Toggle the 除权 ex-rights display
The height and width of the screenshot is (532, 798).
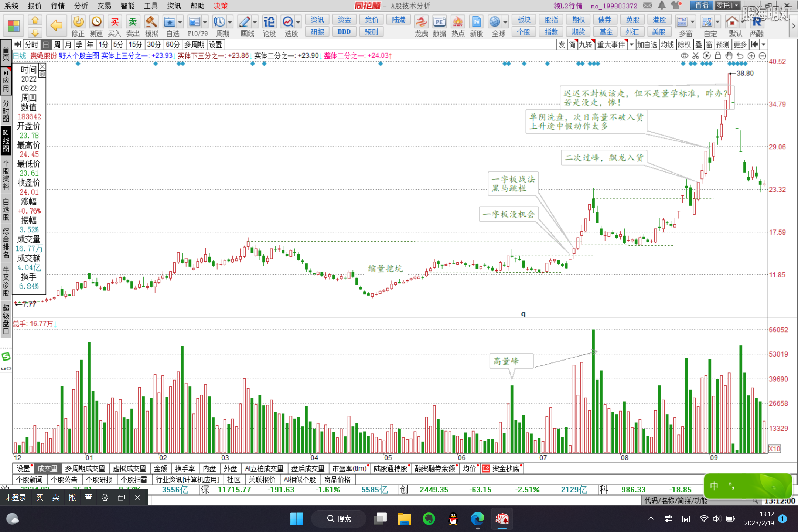click(x=684, y=45)
